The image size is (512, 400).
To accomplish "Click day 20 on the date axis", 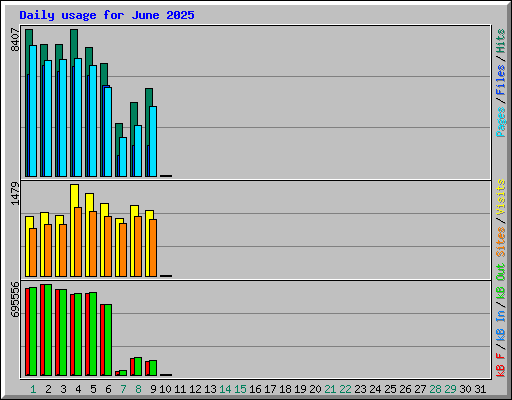I will coord(315,389).
